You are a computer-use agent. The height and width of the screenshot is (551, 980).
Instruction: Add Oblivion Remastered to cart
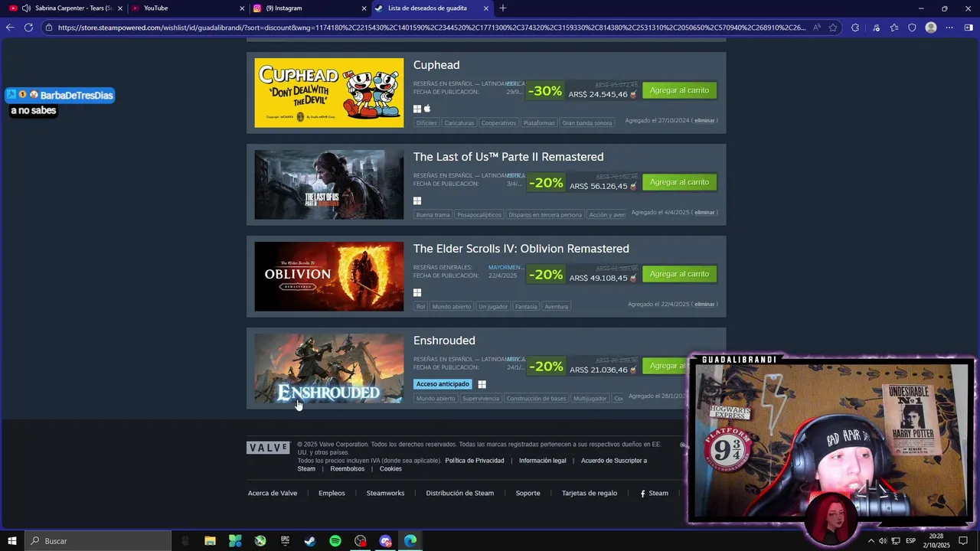679,274
